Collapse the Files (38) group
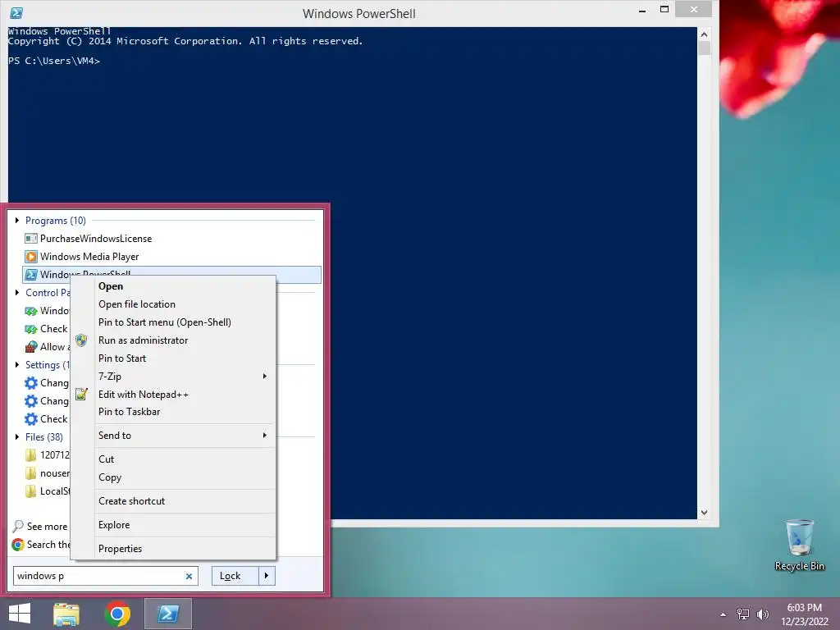This screenshot has height=630, width=840. point(17,436)
